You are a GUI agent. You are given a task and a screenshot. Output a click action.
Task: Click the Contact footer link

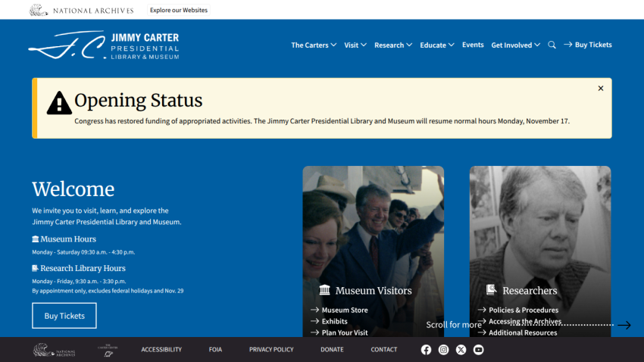(x=383, y=350)
